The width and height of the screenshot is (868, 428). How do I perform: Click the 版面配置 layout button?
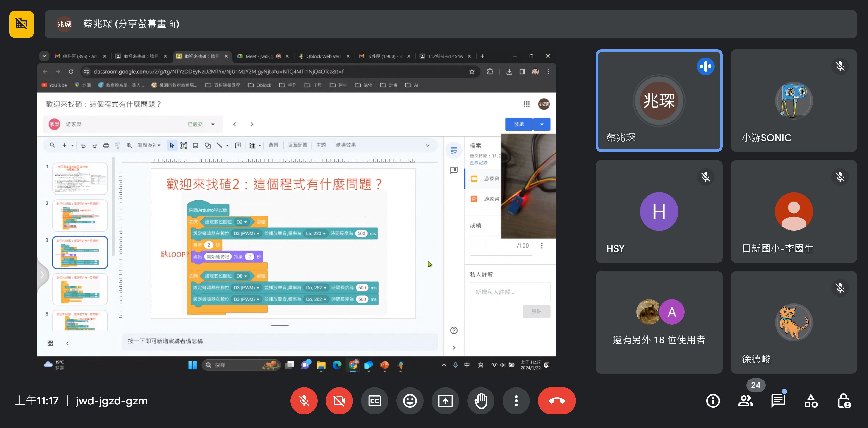(x=297, y=145)
